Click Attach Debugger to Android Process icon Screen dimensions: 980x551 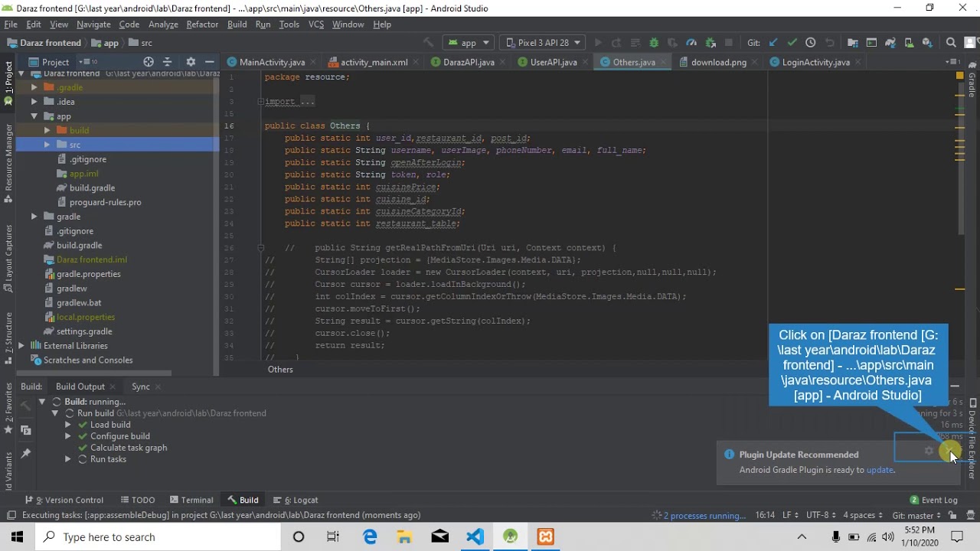(x=710, y=43)
